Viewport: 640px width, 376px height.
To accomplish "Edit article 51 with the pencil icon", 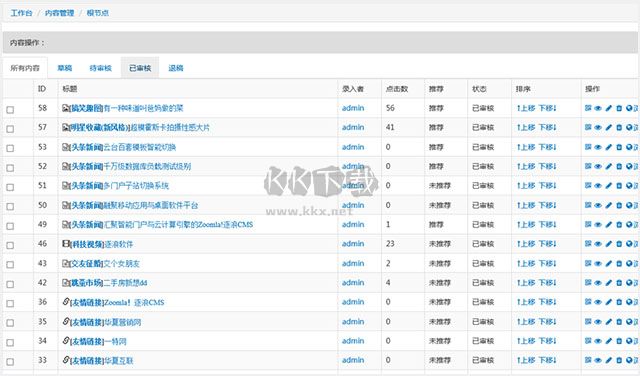I will 609,185.
